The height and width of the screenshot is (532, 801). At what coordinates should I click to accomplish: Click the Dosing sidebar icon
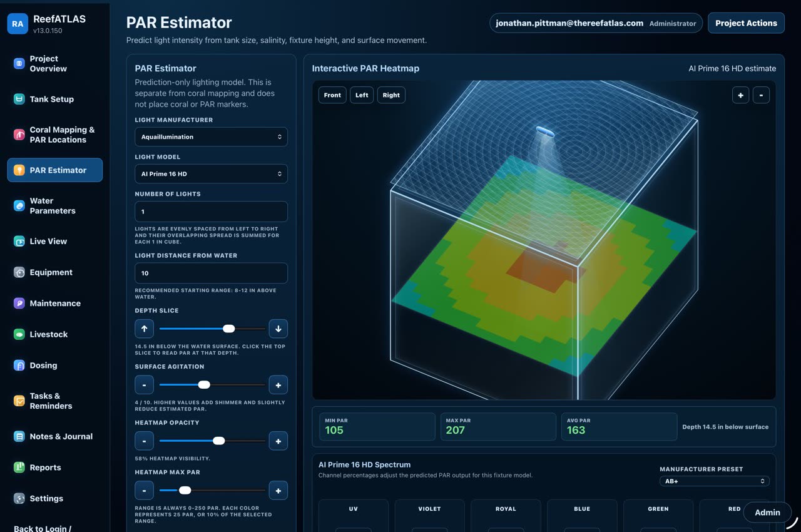19,366
